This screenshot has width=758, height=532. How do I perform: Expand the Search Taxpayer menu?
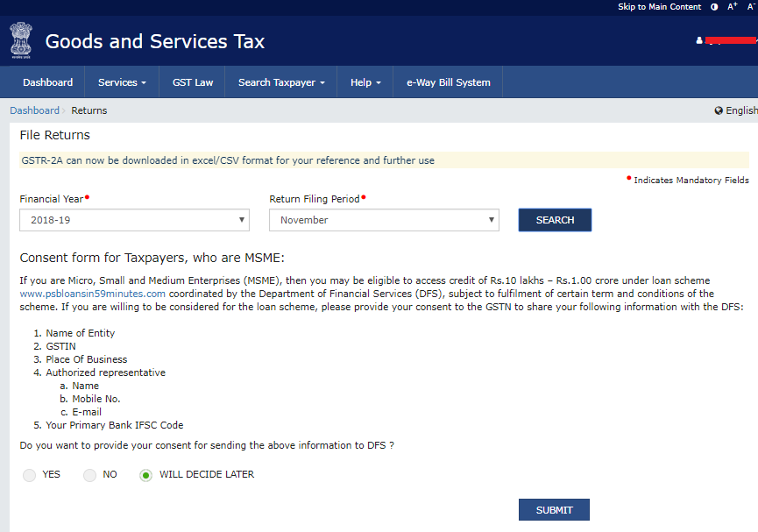point(281,82)
